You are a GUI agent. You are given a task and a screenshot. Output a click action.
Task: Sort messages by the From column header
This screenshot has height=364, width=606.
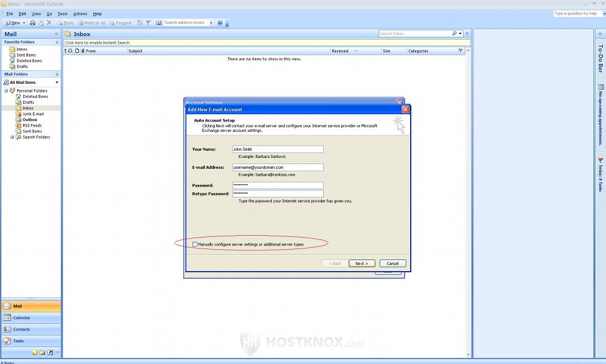pyautogui.click(x=106, y=51)
